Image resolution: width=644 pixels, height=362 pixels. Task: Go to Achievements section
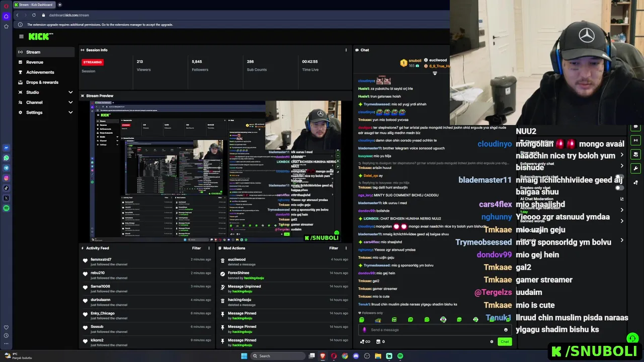point(45,72)
